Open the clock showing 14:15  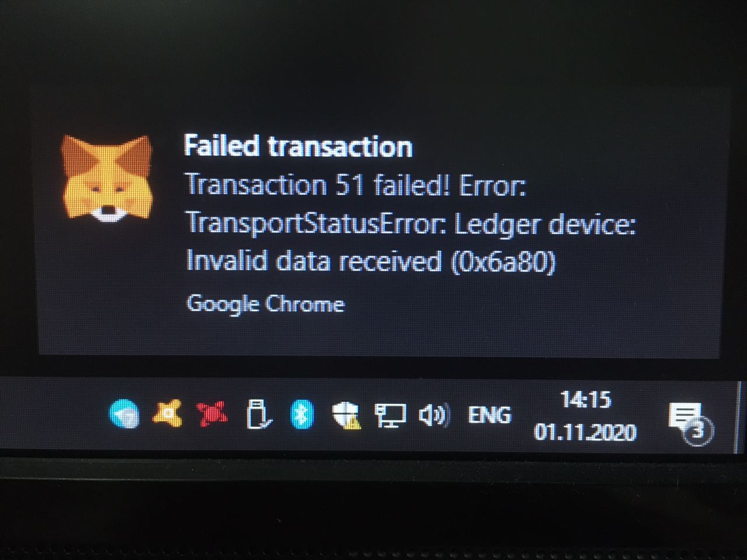585,400
